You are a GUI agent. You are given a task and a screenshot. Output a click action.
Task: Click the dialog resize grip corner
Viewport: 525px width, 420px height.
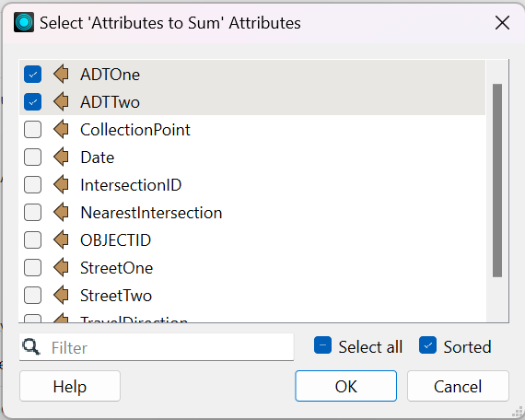click(518, 413)
